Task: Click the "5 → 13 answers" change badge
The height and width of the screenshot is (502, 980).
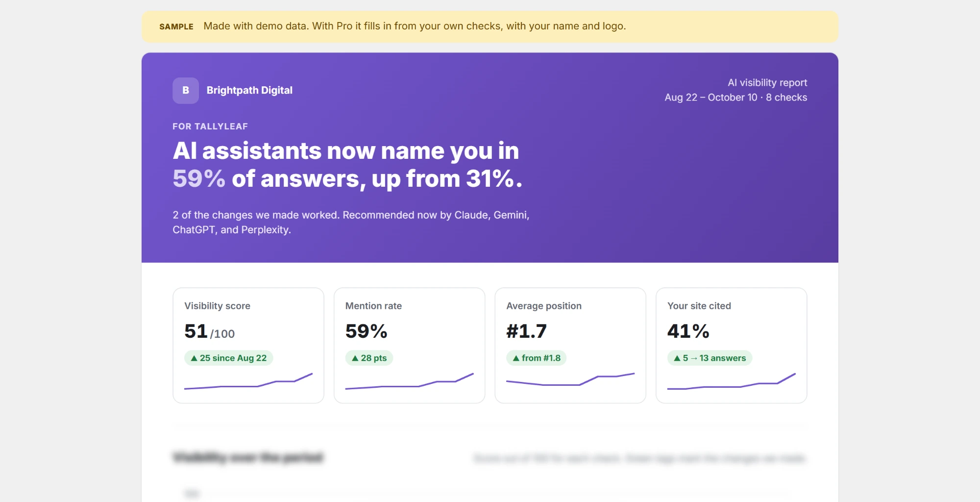Action: tap(710, 358)
